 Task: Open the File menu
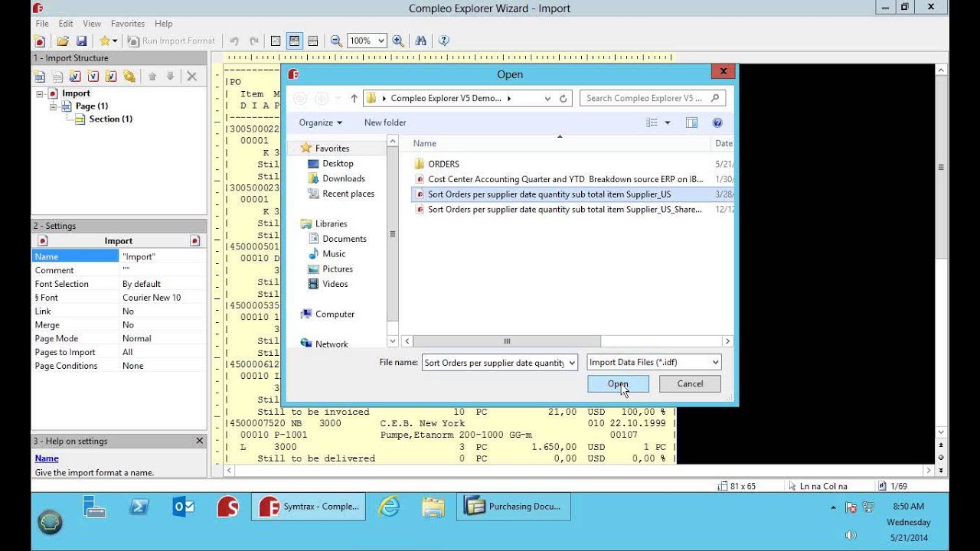(x=42, y=24)
